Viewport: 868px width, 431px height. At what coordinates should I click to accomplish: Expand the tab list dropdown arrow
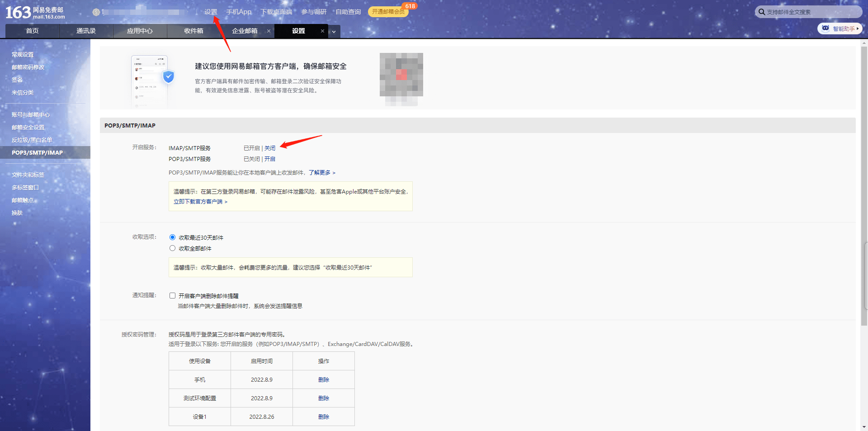[x=334, y=32]
